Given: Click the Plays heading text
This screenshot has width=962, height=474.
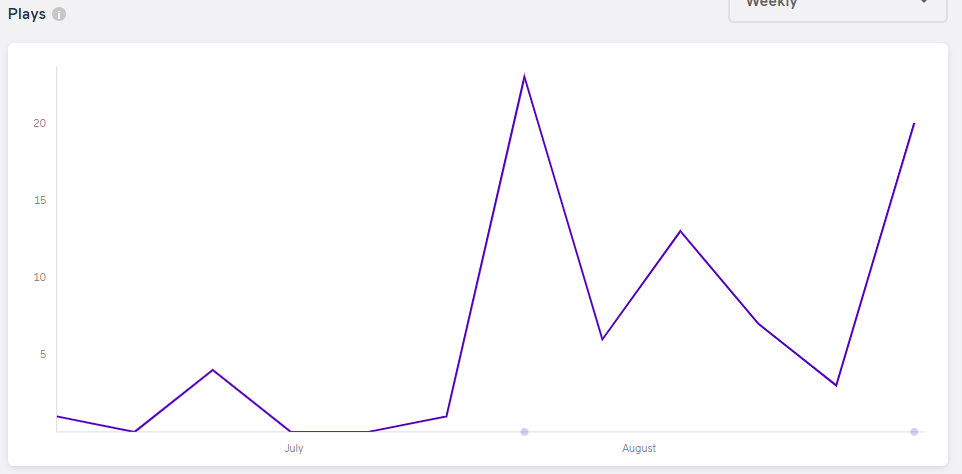Looking at the screenshot, I should pos(27,15).
